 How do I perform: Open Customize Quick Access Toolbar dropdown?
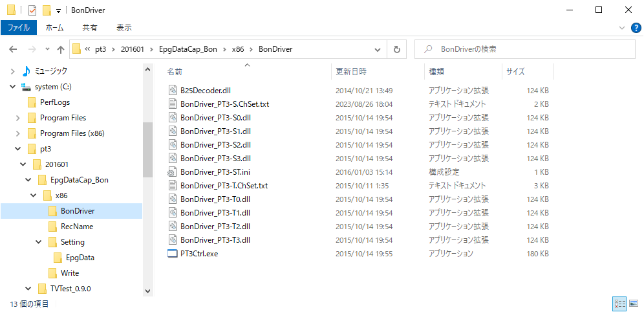[x=58, y=11]
